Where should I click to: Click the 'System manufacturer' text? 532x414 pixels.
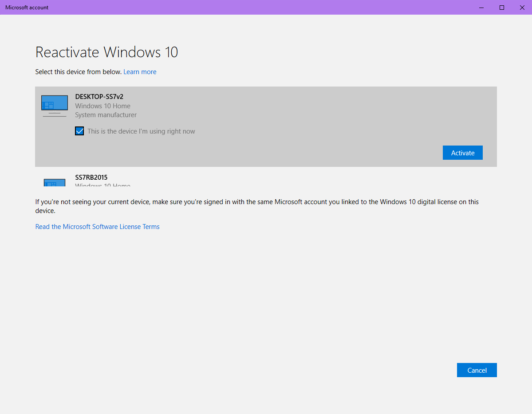[106, 115]
